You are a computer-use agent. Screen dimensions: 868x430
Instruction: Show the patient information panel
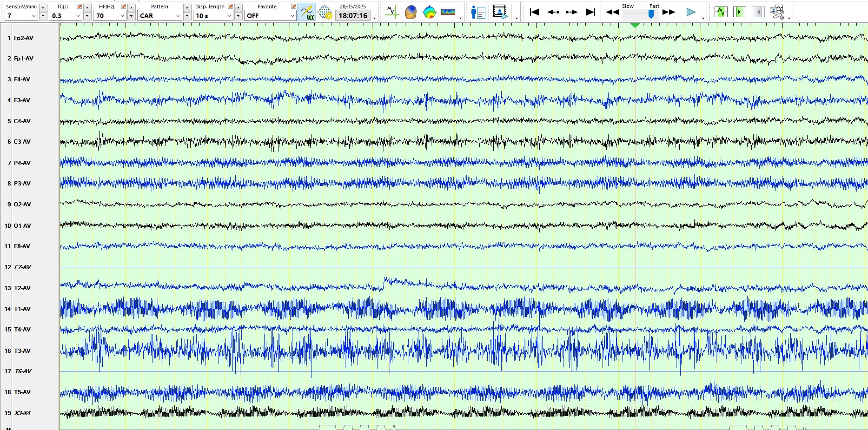478,12
